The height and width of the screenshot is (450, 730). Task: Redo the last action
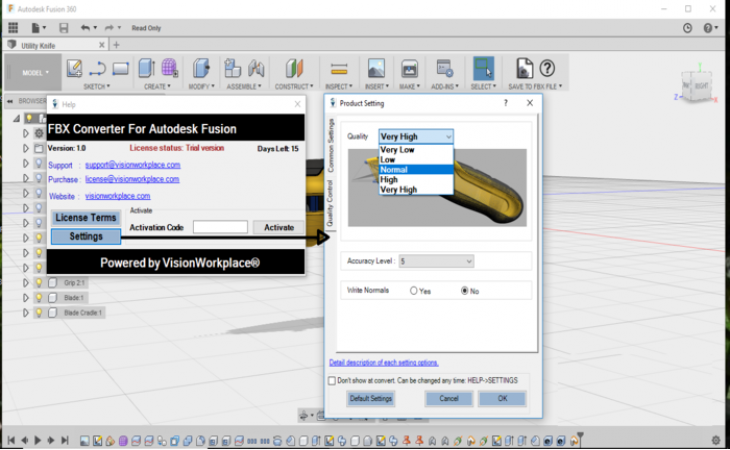coord(109,28)
